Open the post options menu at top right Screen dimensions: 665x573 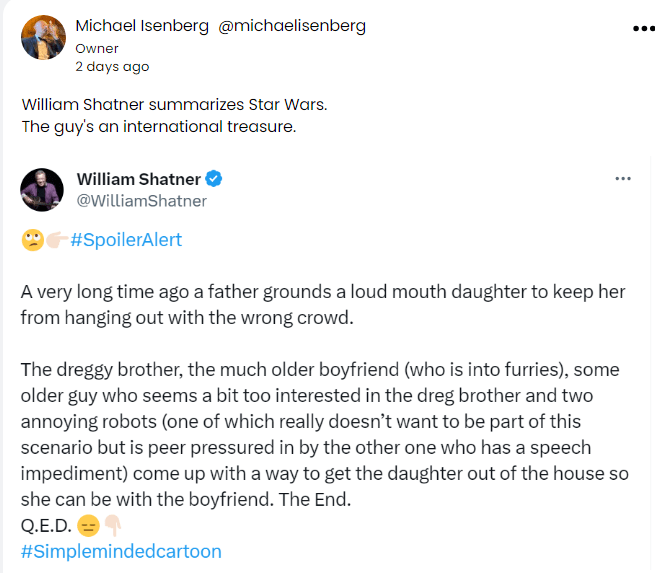click(643, 29)
